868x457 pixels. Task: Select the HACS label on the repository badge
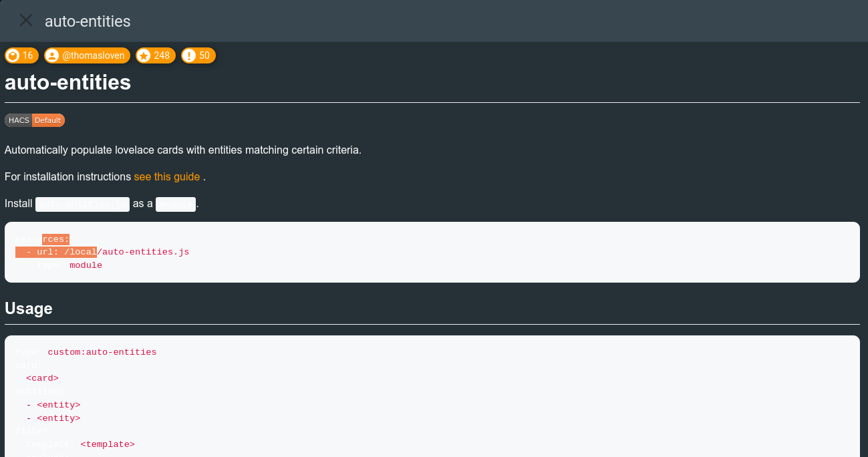tap(17, 120)
